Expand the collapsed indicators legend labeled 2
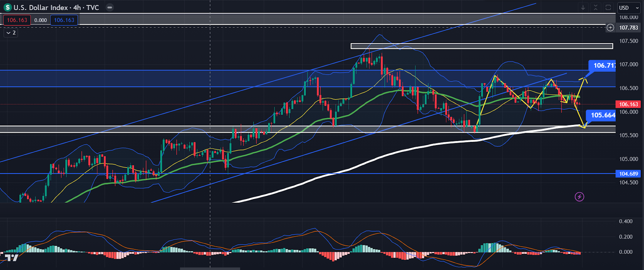This screenshot has width=644, height=270. [x=10, y=33]
